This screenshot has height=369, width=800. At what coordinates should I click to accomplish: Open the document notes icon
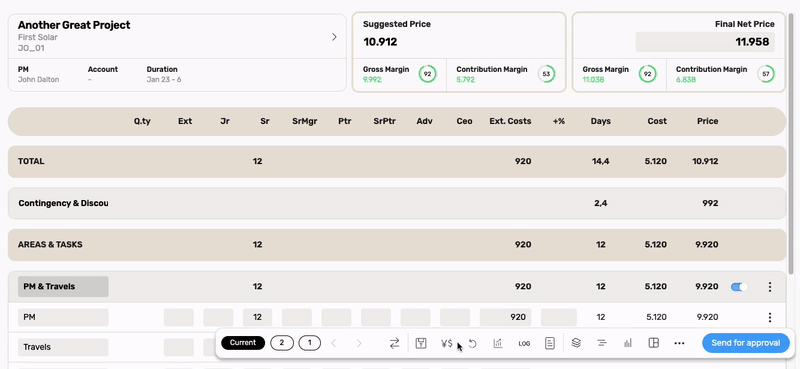click(x=549, y=343)
